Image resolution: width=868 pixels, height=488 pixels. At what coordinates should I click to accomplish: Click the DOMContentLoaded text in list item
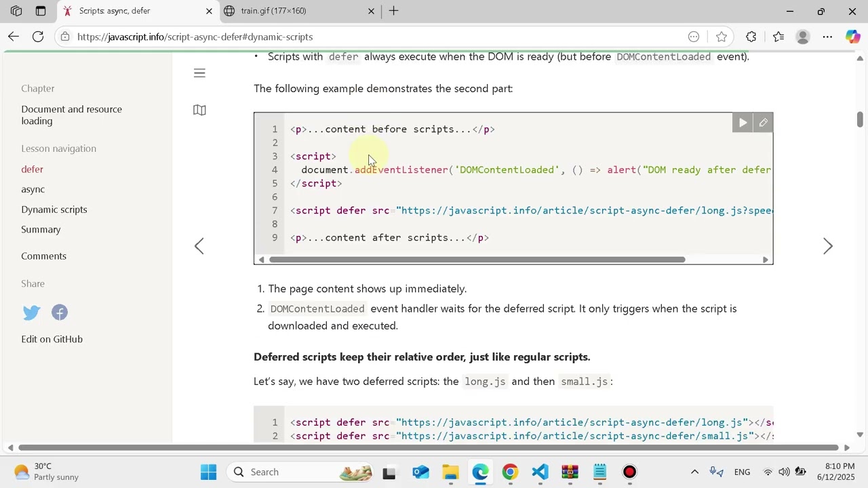317,309
